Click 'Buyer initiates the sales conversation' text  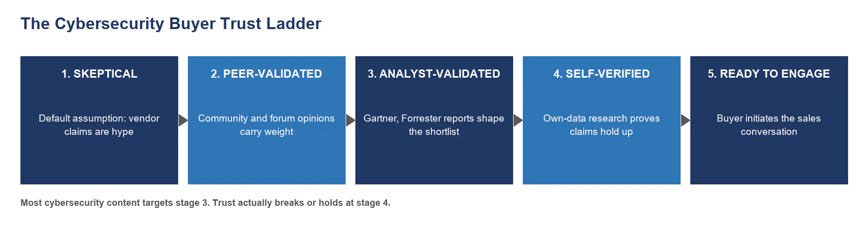(x=769, y=125)
